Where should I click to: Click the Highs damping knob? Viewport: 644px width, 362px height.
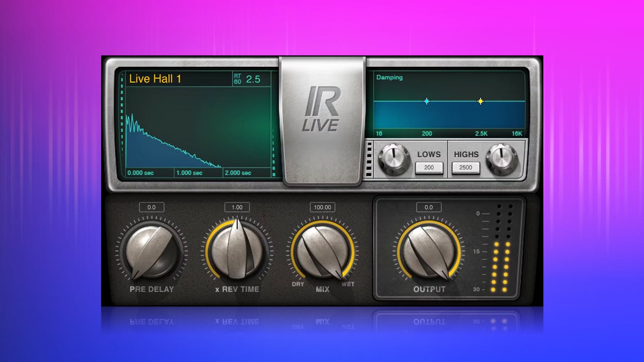502,159
